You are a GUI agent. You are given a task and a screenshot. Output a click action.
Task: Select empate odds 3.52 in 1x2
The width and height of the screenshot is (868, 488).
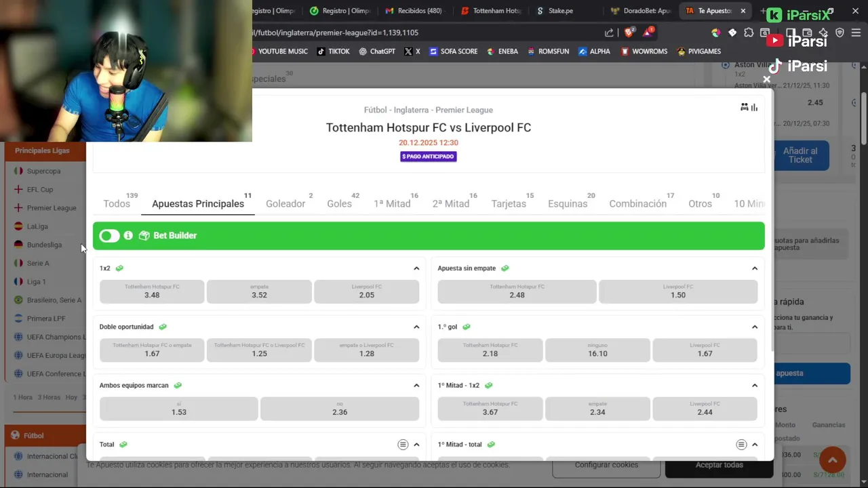[259, 291]
